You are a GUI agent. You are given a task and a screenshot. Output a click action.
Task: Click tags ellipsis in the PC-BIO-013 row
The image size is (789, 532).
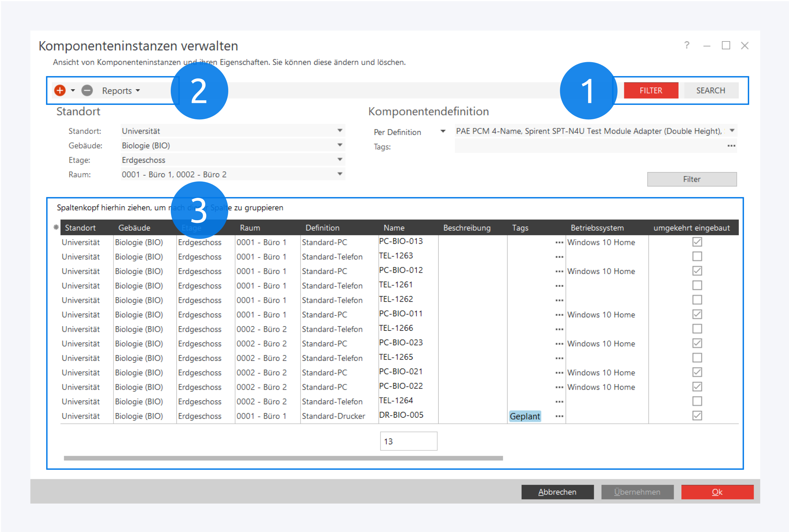click(x=559, y=243)
